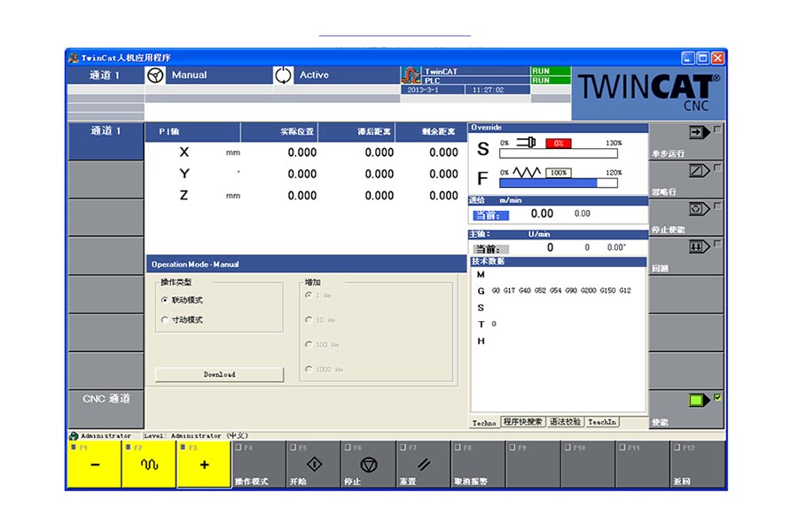
Task: Jog positive with the F3 plus key
Action: click(204, 465)
